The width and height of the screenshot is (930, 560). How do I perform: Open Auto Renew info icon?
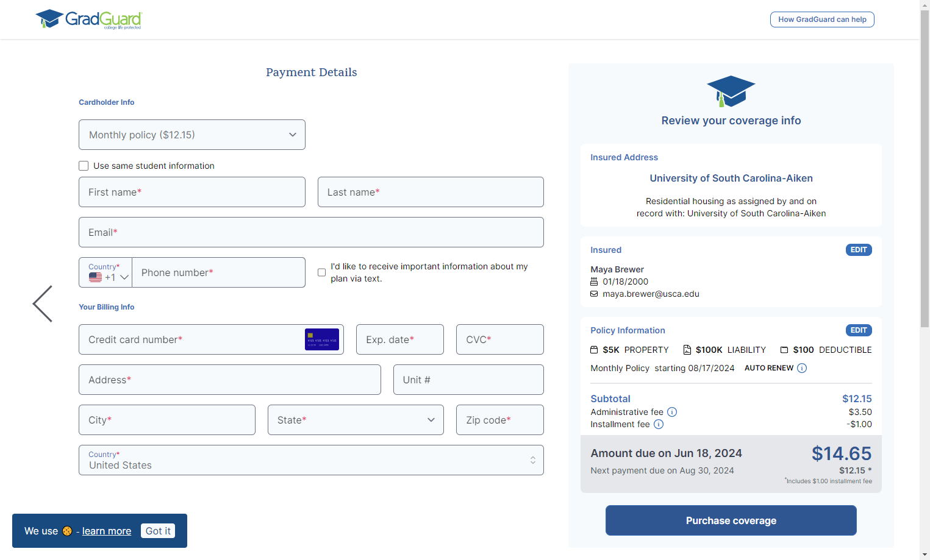coord(802,368)
